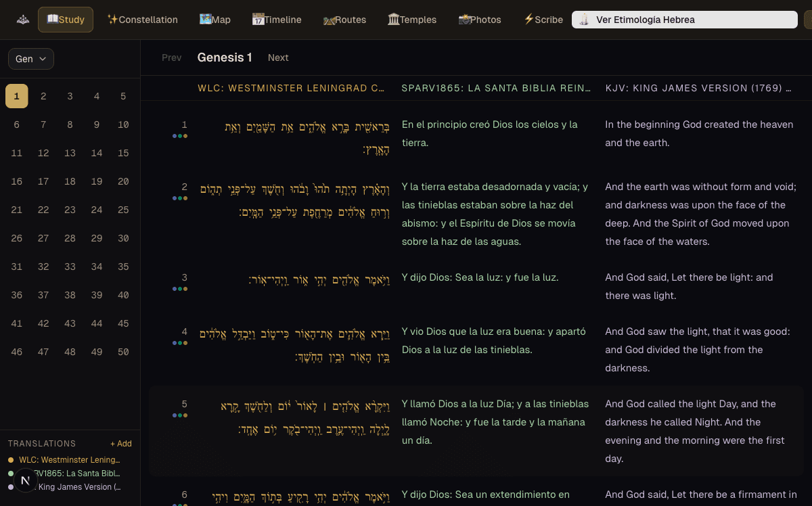This screenshot has height=506, width=812.
Task: Toggle the KJV translation dot
Action: click(11, 486)
